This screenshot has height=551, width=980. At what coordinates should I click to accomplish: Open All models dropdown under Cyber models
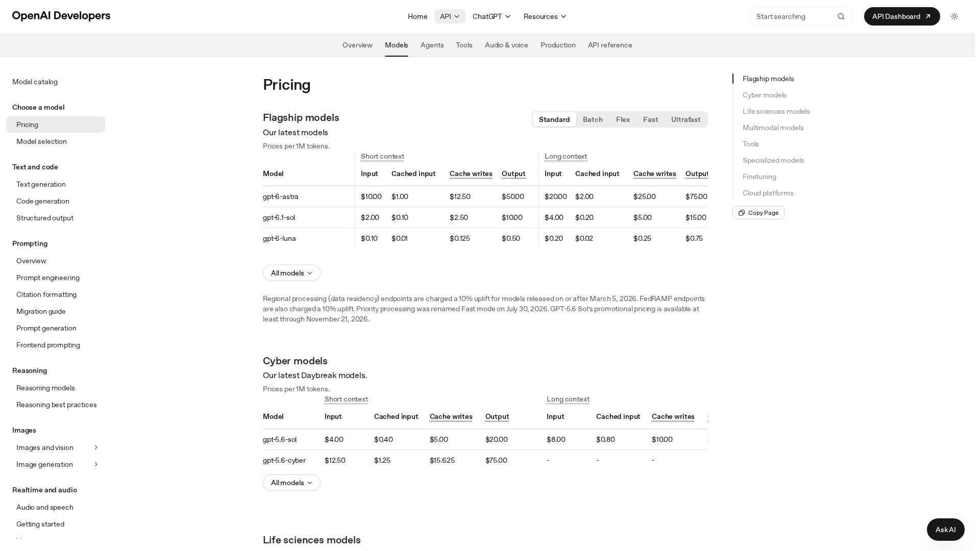click(291, 483)
